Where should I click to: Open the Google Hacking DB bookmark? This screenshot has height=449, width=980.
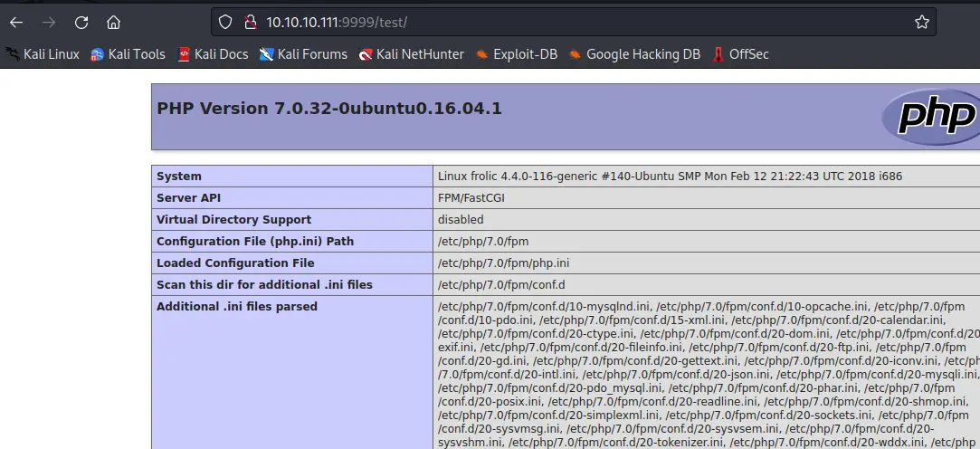[x=634, y=54]
